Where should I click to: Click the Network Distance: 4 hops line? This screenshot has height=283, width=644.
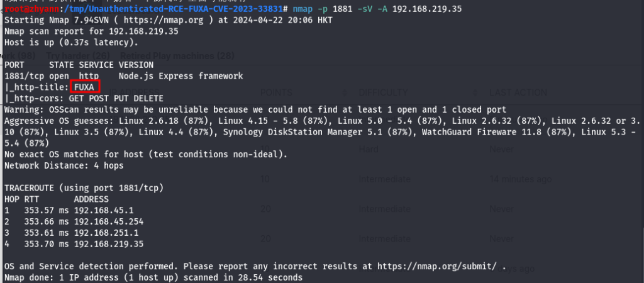[x=64, y=165]
